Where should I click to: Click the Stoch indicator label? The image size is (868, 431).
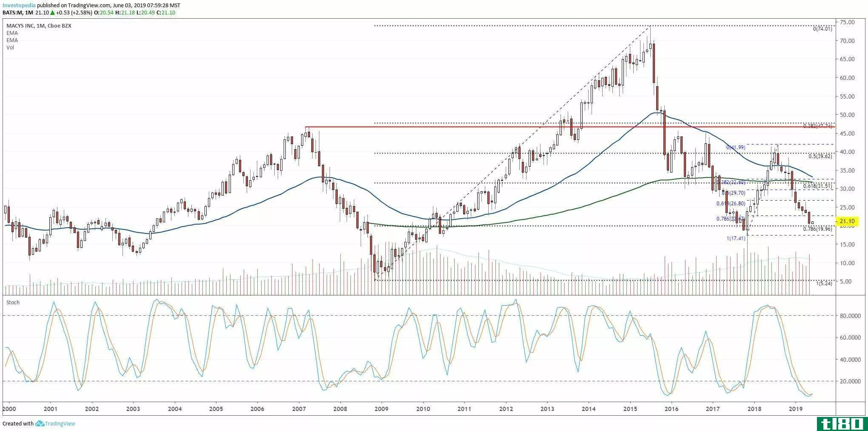coord(13,303)
